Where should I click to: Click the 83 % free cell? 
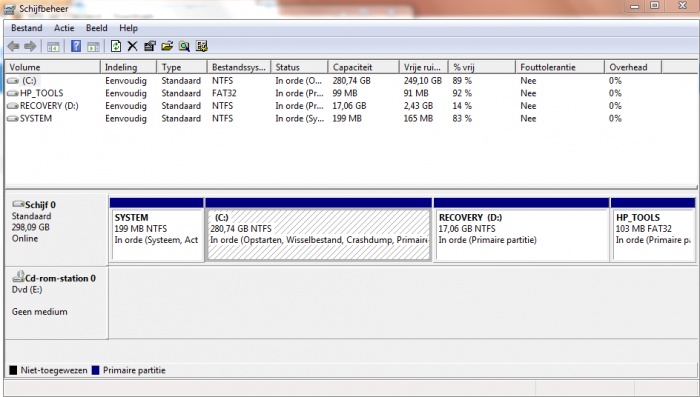pos(462,118)
